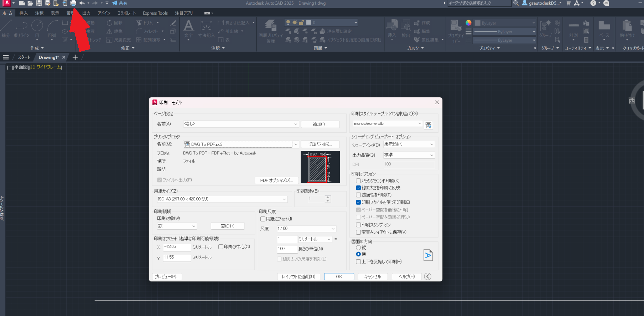The height and width of the screenshot is (316, 644).
Task: Click the object color wheel swatch in properties
Action: tap(468, 23)
